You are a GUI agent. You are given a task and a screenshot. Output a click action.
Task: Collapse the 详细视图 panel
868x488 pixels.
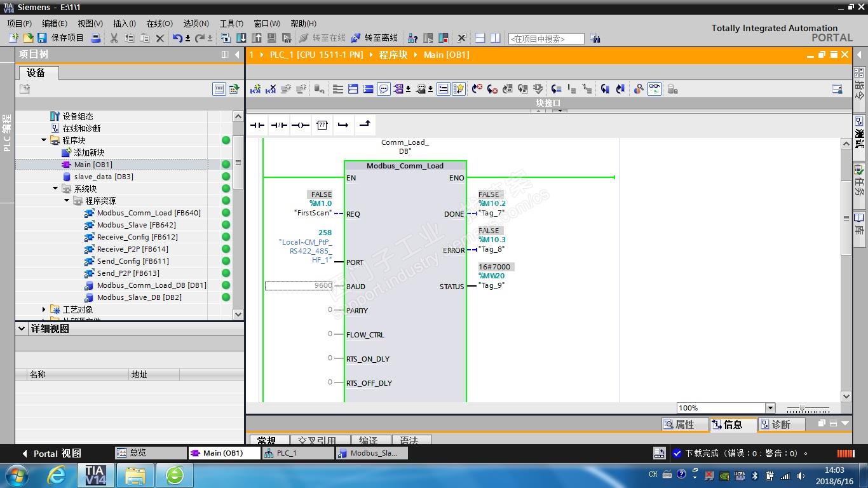22,329
